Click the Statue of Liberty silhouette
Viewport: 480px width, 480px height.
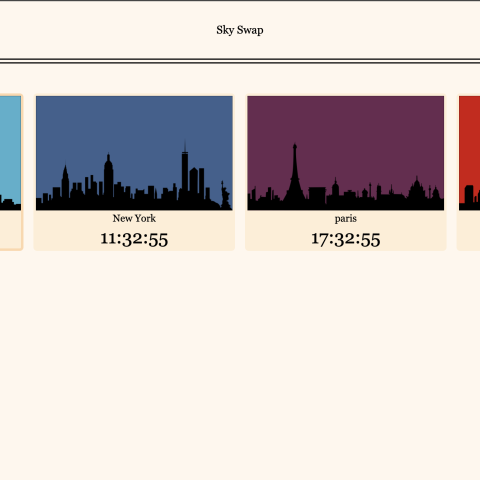click(x=225, y=195)
